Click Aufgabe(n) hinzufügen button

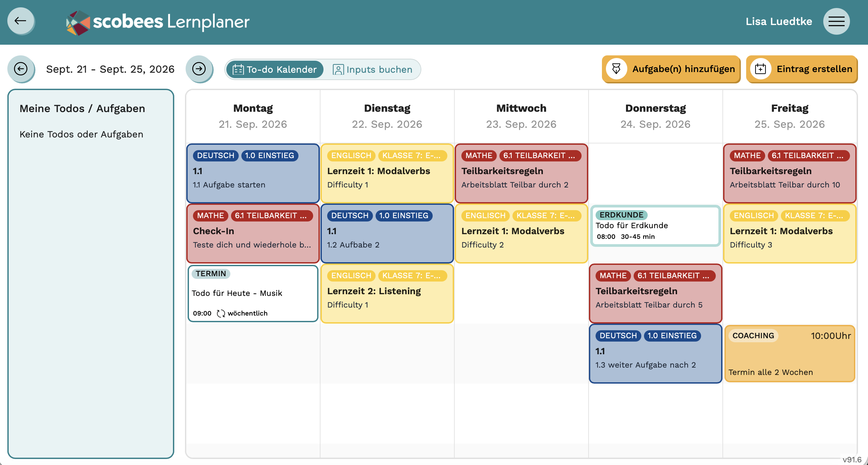[671, 69]
